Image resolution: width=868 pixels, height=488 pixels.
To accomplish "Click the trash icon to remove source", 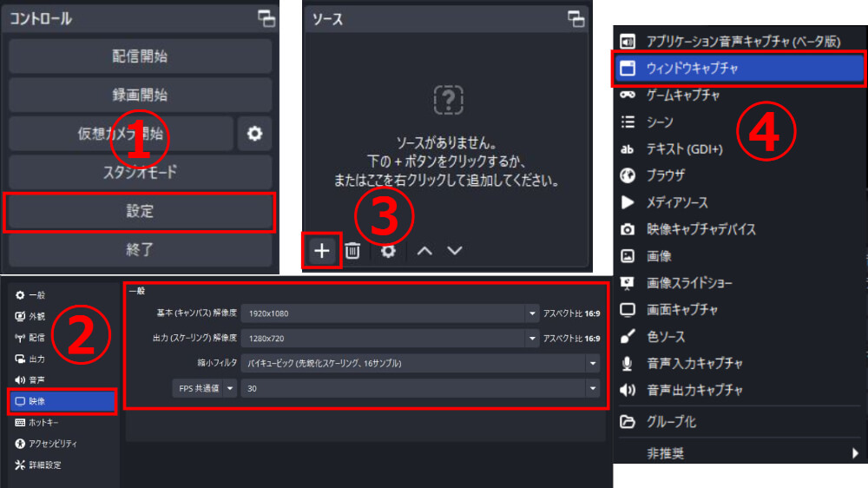I will click(353, 251).
